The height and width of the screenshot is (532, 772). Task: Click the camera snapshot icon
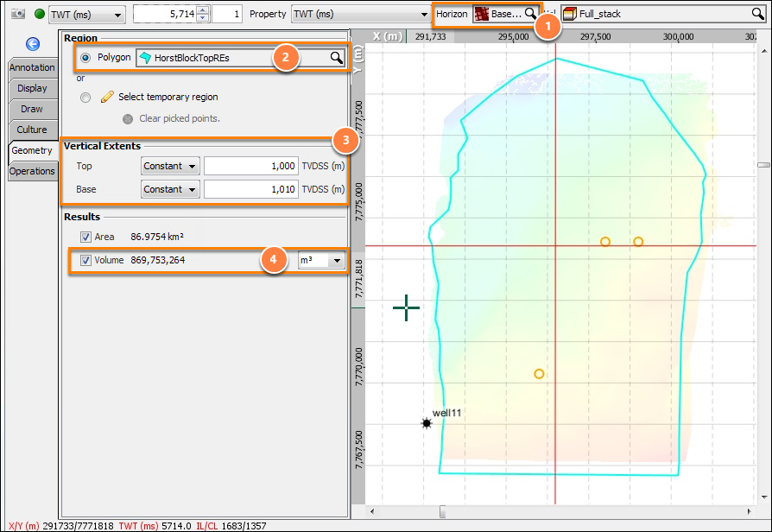[18, 14]
